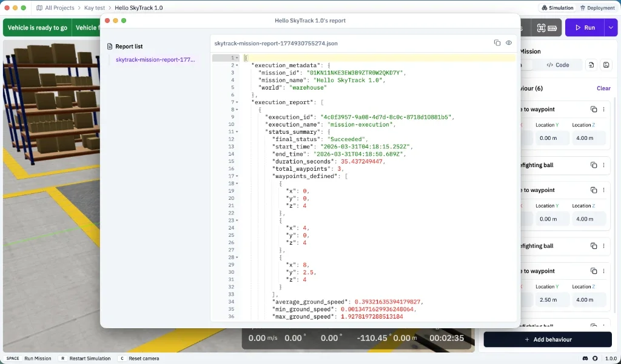Open the Discord link icon

(585, 359)
